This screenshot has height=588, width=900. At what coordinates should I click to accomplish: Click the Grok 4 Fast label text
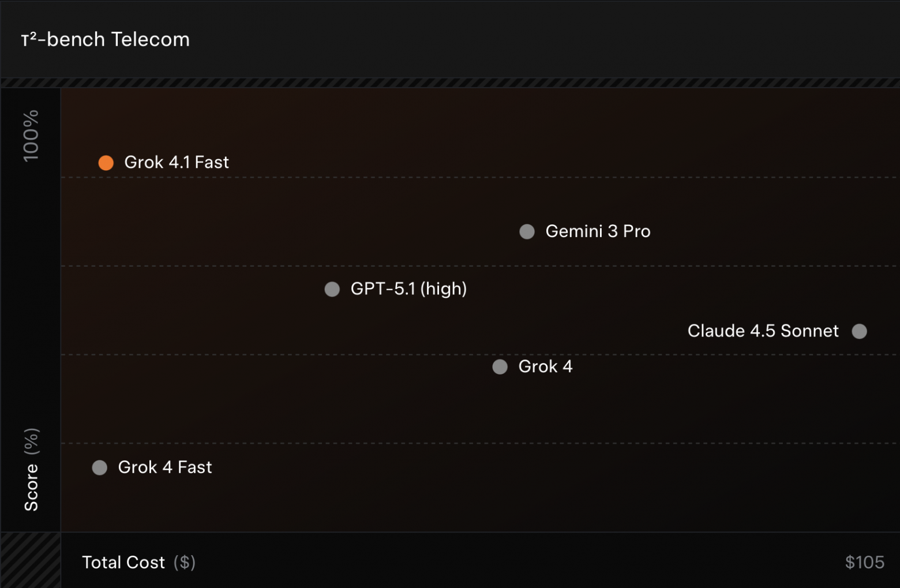click(165, 467)
